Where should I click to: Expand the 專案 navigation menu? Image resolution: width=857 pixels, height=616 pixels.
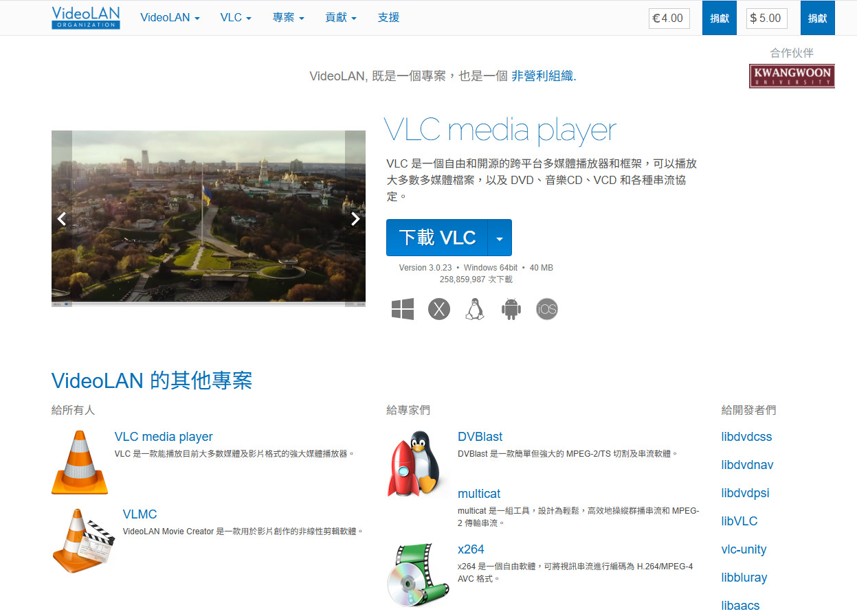point(288,18)
